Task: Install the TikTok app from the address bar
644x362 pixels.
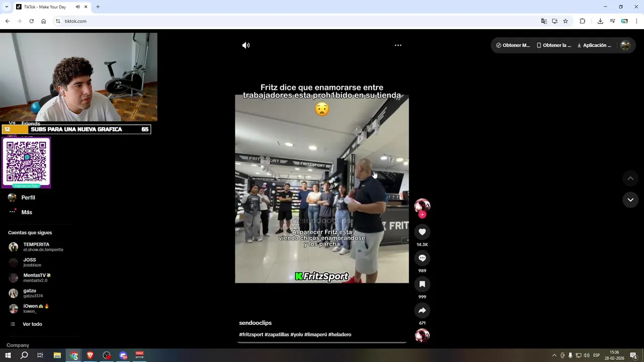Action: [554, 21]
